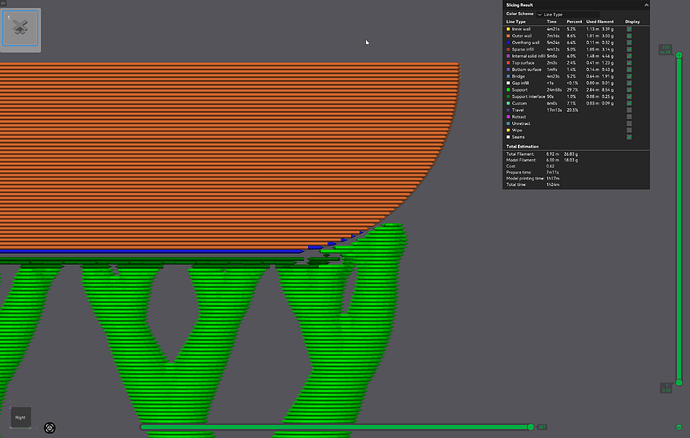
Task: Click the Retract magenta color swatch
Action: click(x=508, y=117)
